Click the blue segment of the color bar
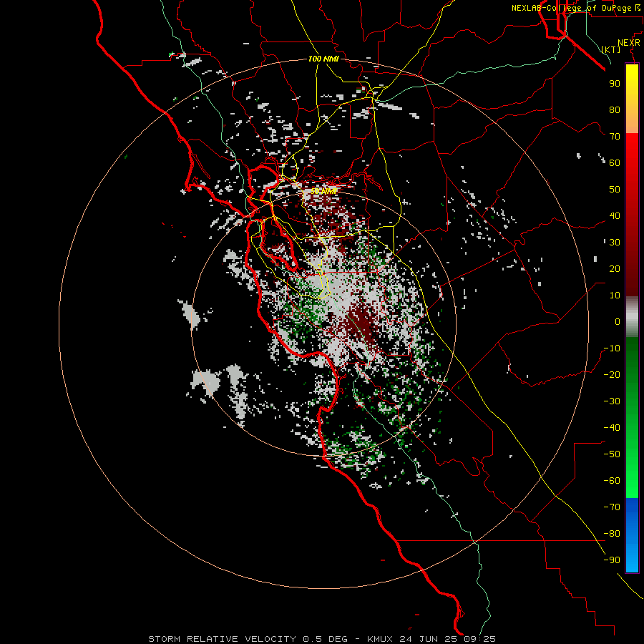This screenshot has height=644, width=644. click(x=632, y=535)
